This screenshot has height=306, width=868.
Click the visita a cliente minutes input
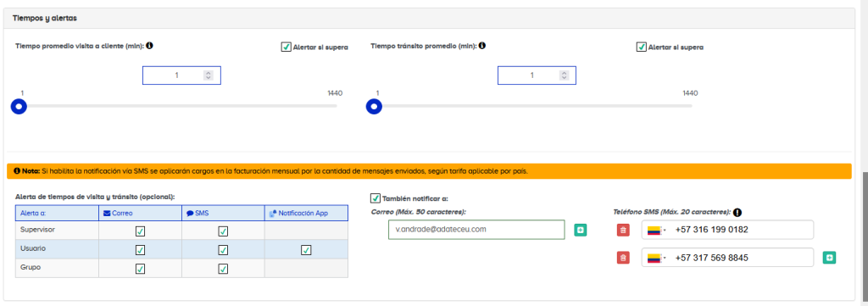click(181, 75)
